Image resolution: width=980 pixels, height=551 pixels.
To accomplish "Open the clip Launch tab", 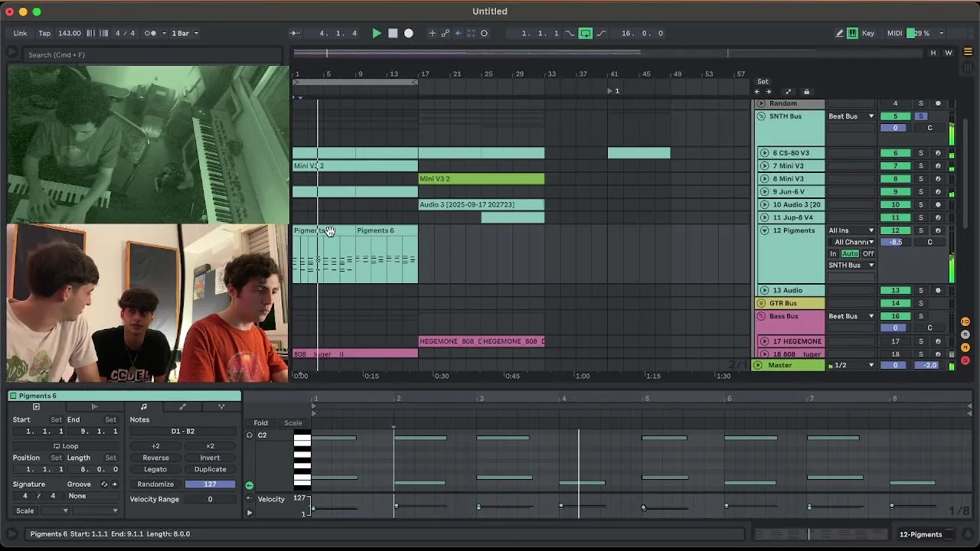I will coord(94,406).
